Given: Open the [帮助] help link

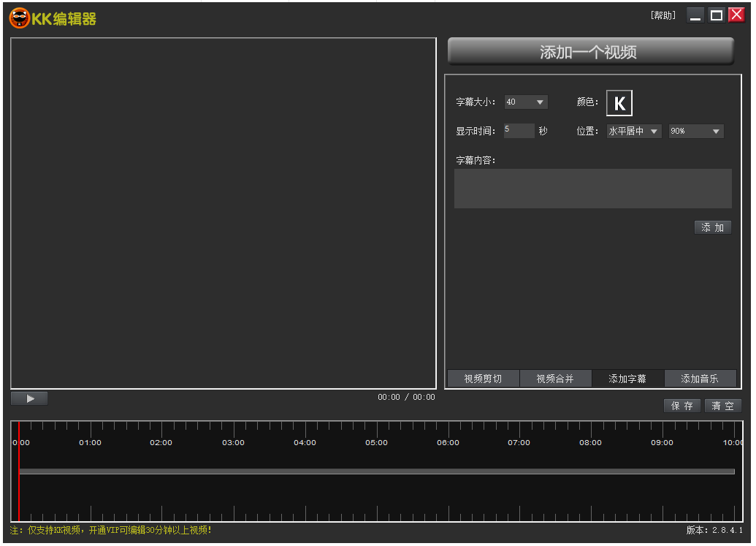Looking at the screenshot, I should tap(663, 15).
